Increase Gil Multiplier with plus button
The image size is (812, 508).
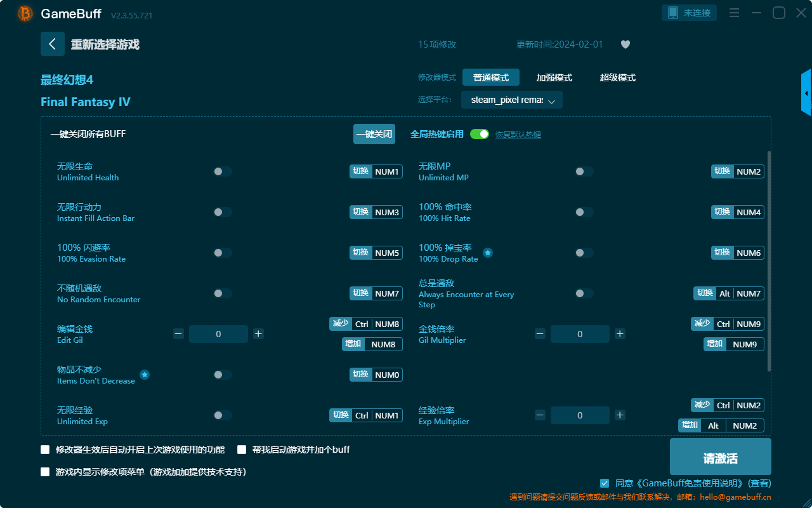click(620, 334)
